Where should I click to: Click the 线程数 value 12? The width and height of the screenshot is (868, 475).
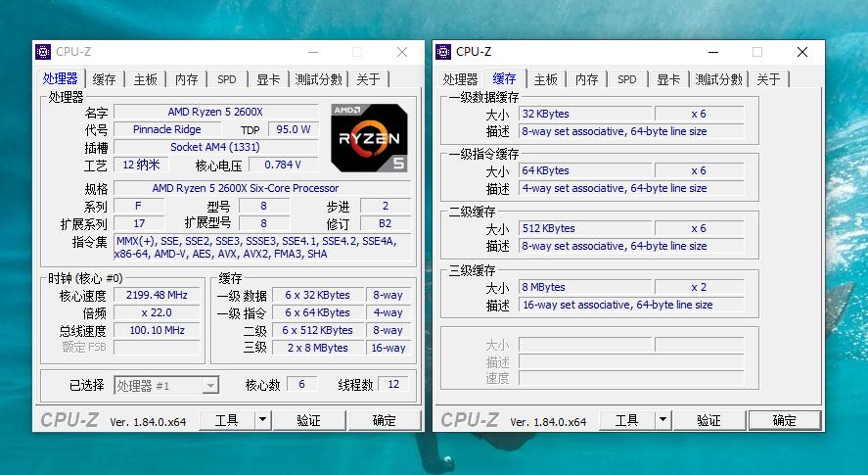tap(393, 384)
